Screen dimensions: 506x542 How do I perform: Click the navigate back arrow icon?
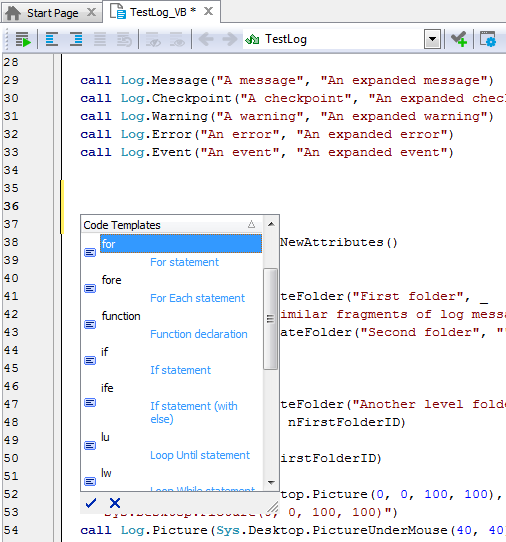(206, 39)
